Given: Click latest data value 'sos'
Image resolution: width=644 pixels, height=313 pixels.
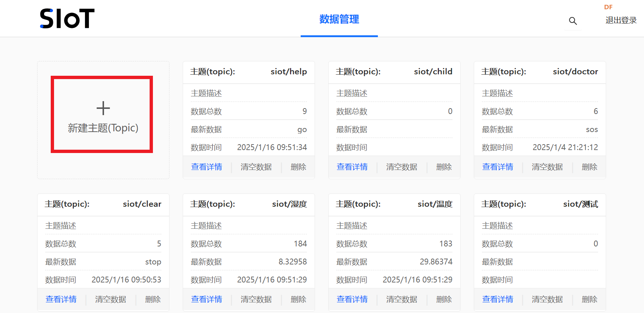Looking at the screenshot, I should [x=592, y=129].
